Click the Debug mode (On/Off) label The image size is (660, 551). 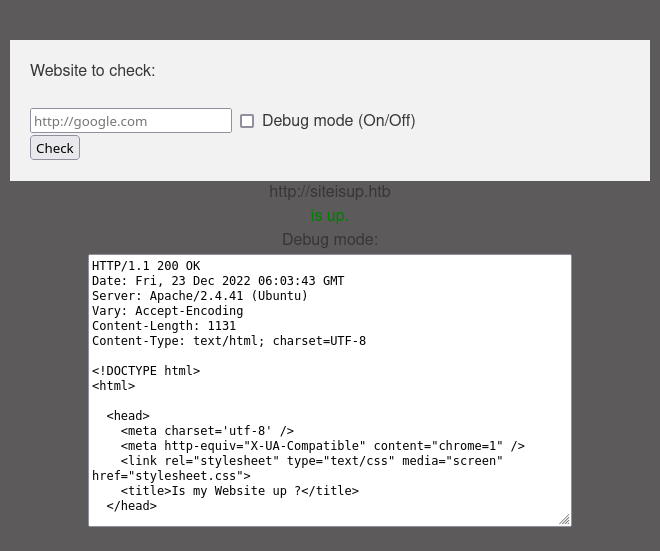point(338,121)
